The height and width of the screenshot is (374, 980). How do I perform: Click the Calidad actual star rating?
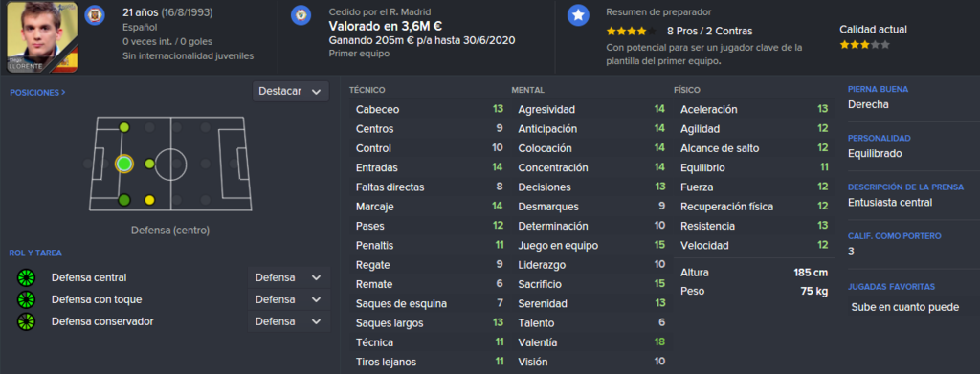[x=864, y=45]
